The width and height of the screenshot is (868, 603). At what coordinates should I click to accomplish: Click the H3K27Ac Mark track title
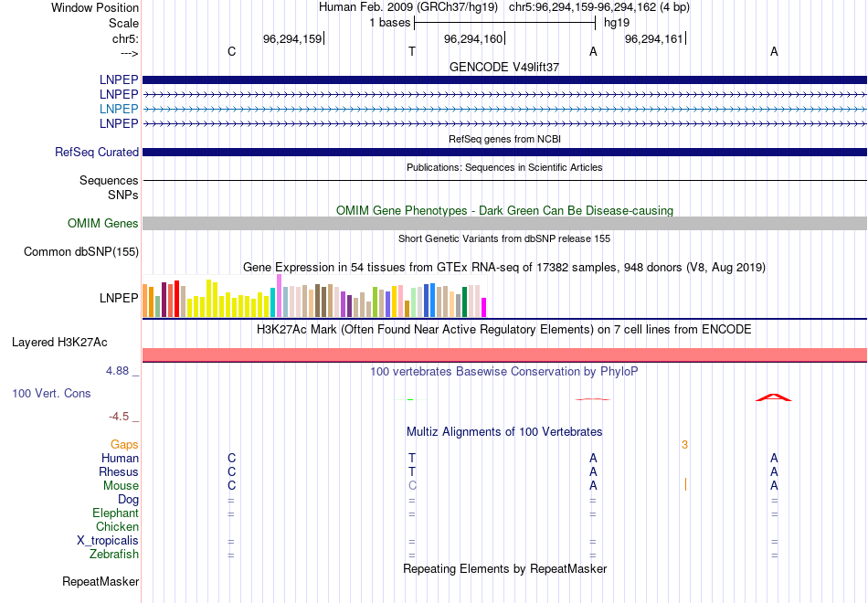pos(504,330)
